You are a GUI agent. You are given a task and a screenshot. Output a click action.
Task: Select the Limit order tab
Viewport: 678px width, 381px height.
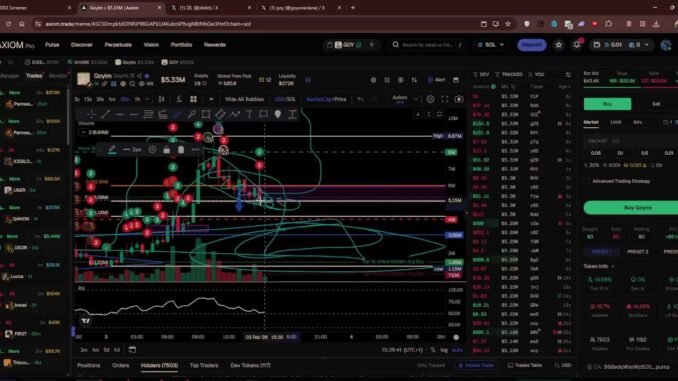point(615,122)
